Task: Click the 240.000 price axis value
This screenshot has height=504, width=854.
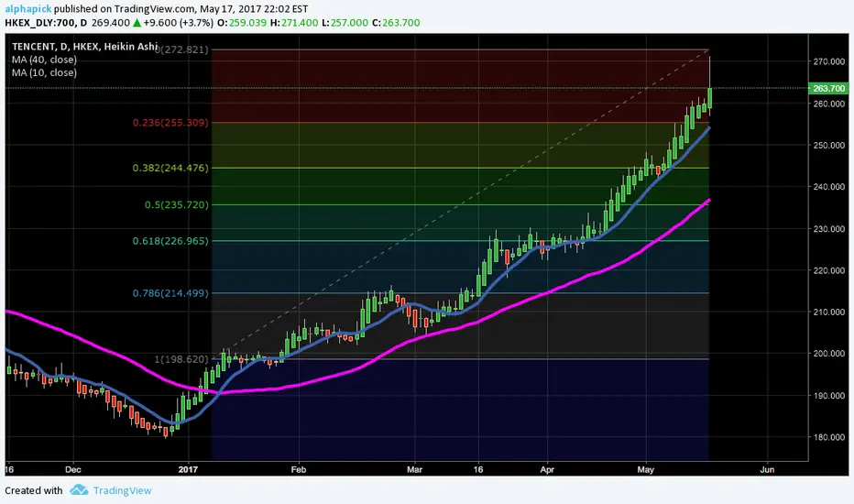Action: 829,186
